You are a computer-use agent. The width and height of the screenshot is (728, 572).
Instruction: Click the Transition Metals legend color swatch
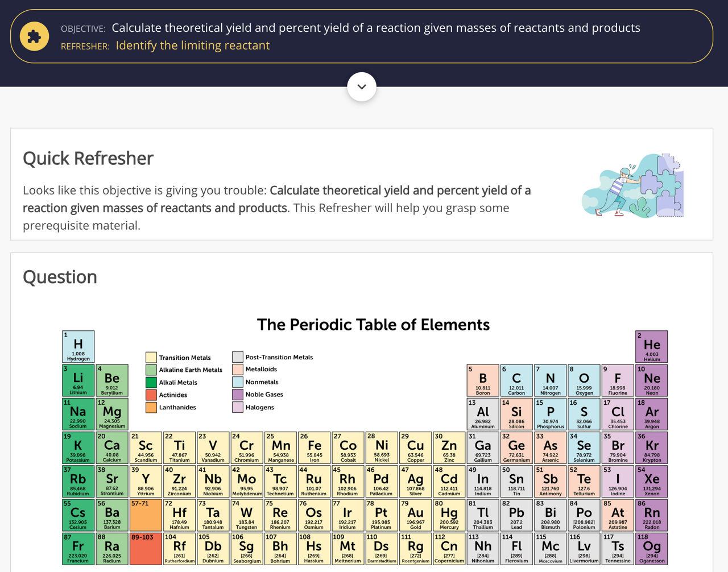(151, 358)
